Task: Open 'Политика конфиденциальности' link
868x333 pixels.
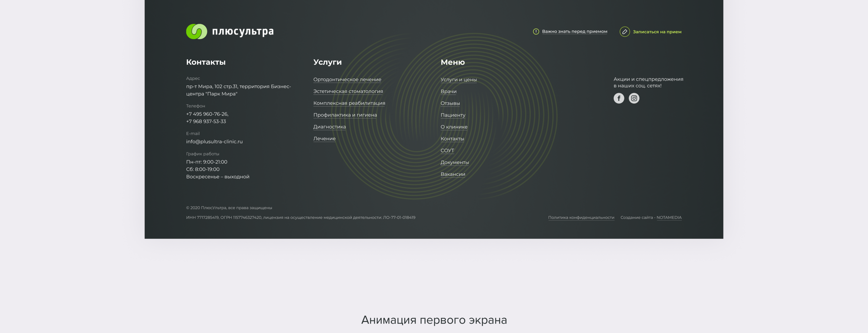Action: (x=581, y=217)
